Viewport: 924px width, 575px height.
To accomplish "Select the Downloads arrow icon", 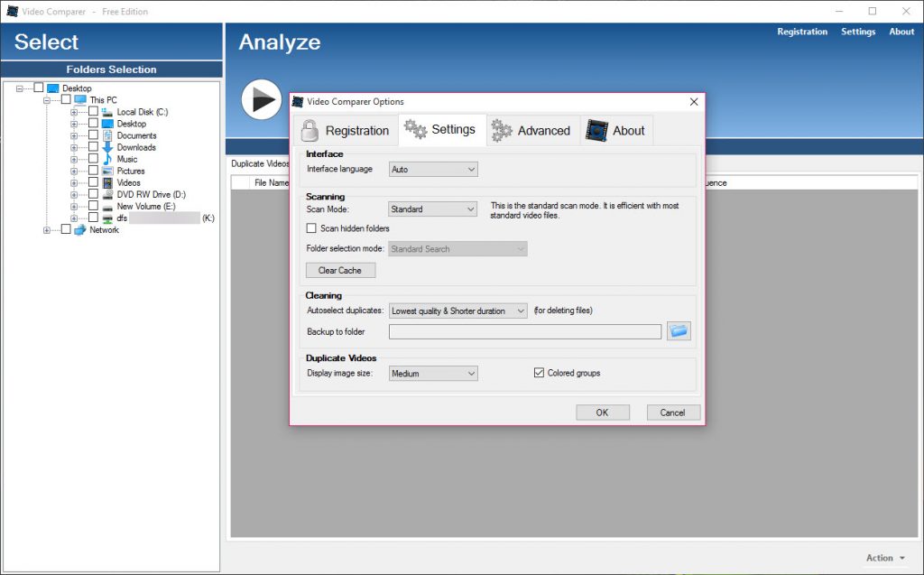I will tap(107, 147).
